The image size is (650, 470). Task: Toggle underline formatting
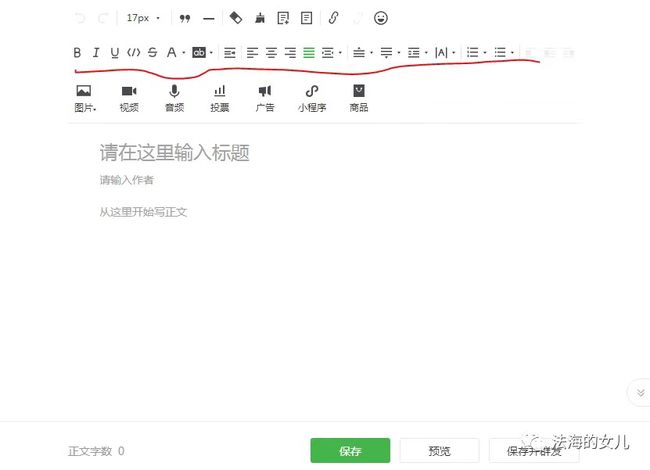[x=114, y=53]
